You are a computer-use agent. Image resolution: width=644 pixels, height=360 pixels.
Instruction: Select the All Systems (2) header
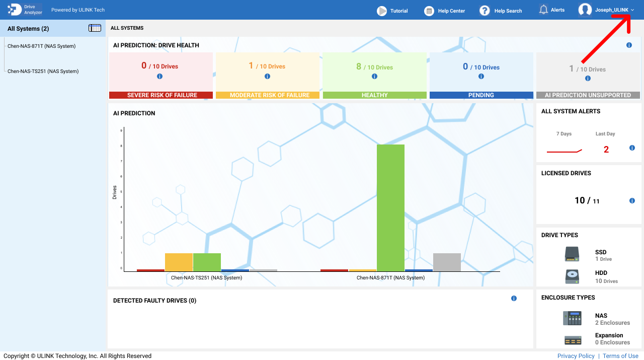pos(28,29)
